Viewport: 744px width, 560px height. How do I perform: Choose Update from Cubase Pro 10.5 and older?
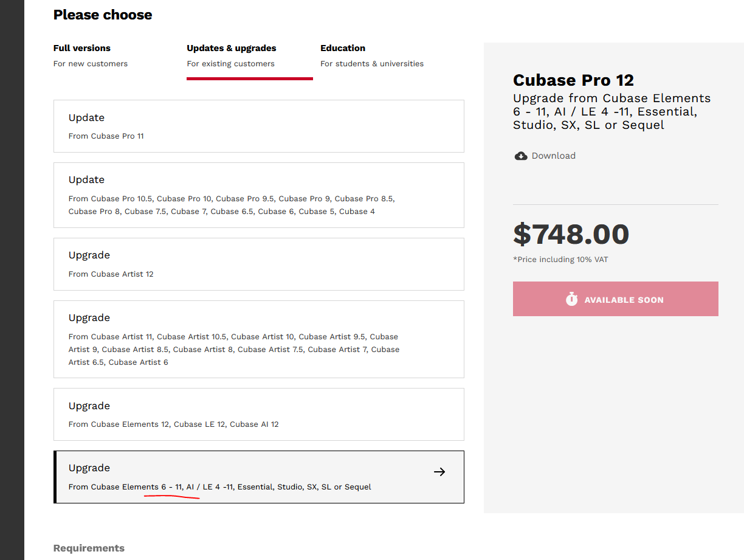click(258, 195)
